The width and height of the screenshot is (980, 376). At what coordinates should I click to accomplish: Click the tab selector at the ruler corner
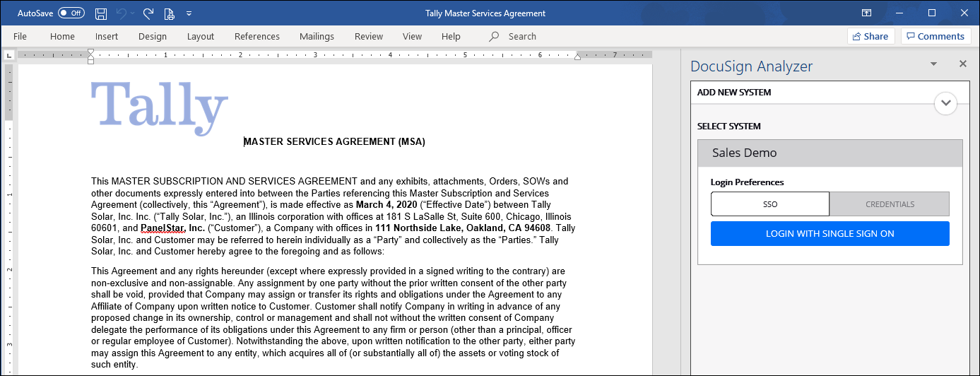click(8, 54)
